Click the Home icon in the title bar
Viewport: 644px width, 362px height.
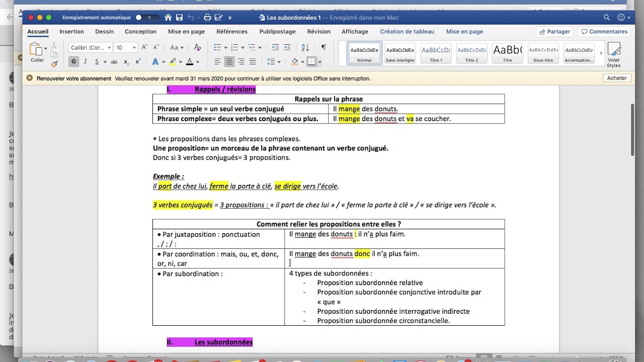(x=168, y=18)
